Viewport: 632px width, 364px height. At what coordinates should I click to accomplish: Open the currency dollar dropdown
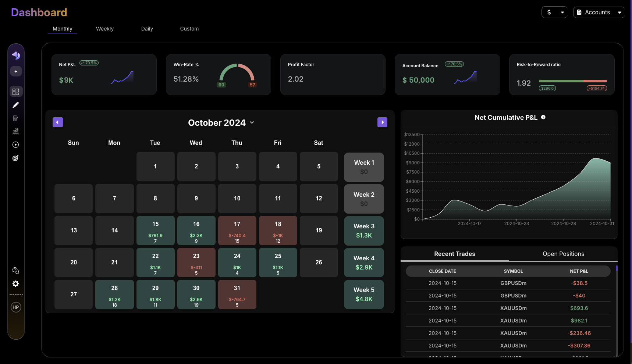(x=554, y=13)
